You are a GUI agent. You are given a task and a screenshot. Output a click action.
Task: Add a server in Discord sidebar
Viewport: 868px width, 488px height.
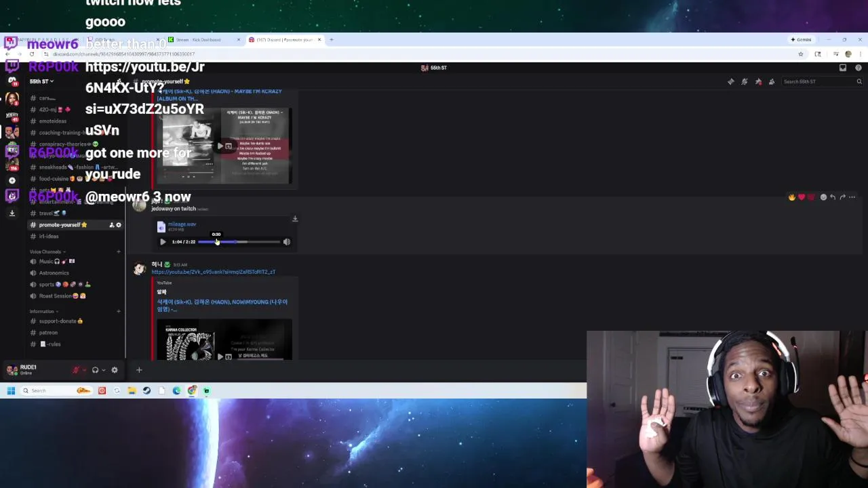(x=12, y=180)
